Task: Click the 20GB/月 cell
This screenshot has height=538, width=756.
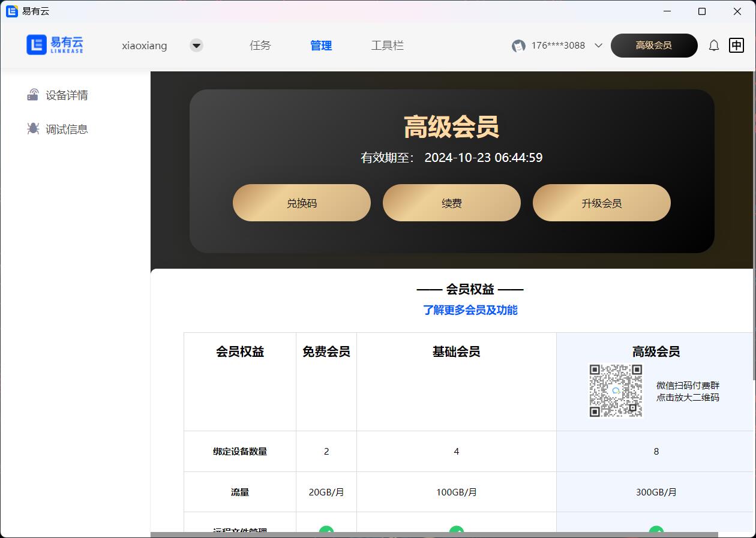Action: pyautogui.click(x=326, y=492)
